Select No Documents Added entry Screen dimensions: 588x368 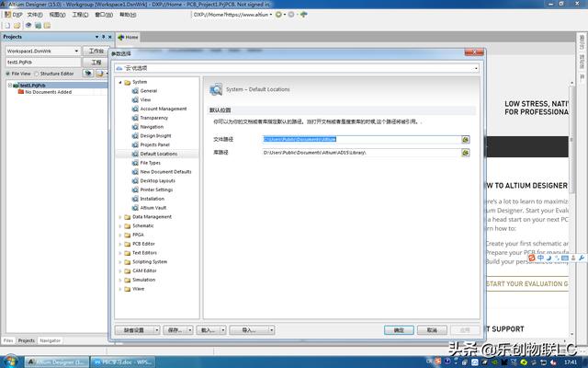[x=48, y=92]
